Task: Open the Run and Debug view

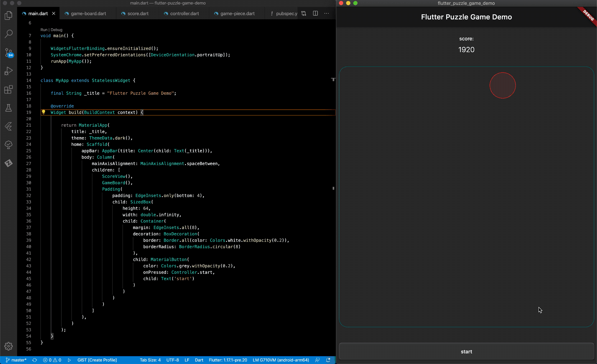Action: click(x=8, y=71)
